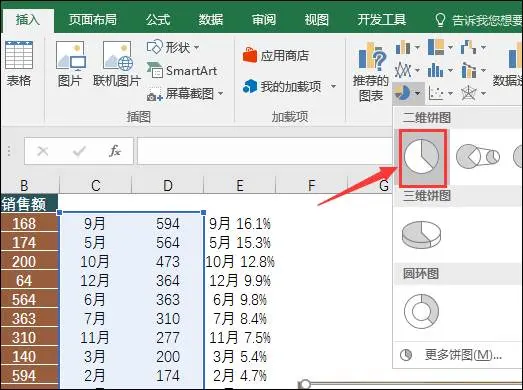This screenshot has width=523, height=390.
Task: Select column E header
Action: (x=240, y=185)
